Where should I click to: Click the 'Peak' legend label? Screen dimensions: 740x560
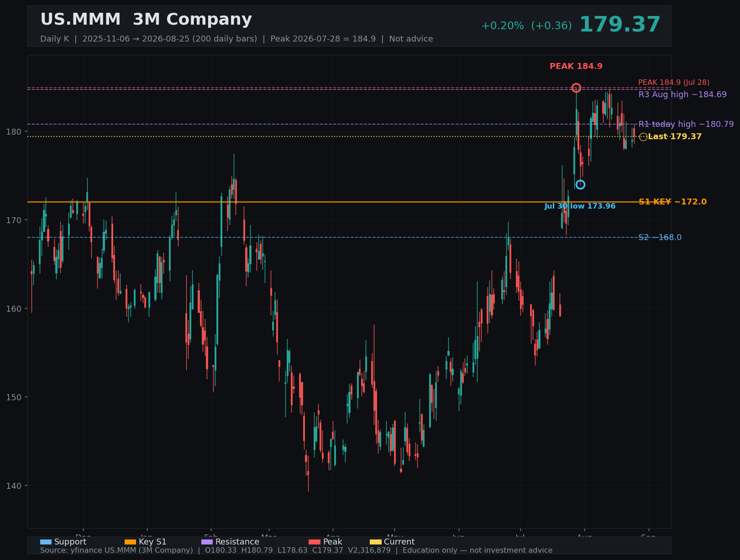pos(332,542)
